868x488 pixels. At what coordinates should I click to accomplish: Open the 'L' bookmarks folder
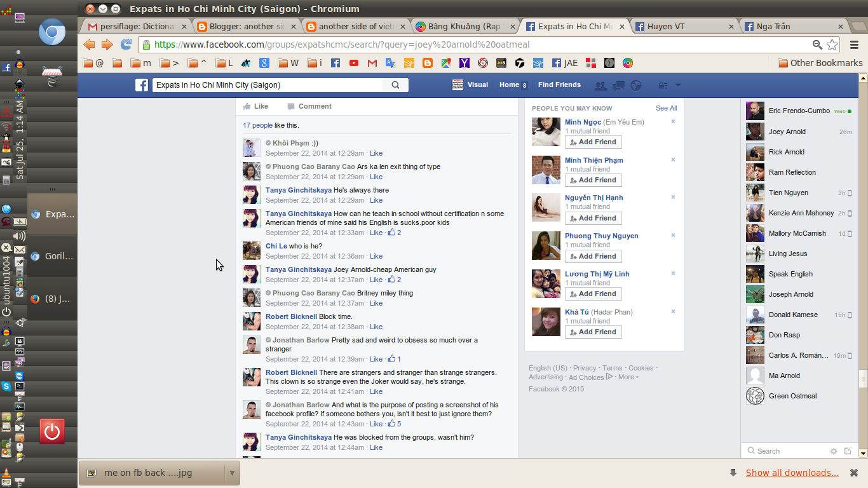click(224, 63)
